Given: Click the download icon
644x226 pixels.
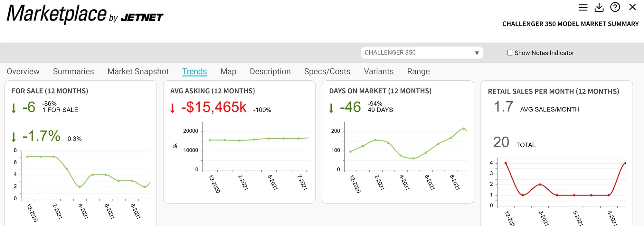Looking at the screenshot, I should 599,7.
